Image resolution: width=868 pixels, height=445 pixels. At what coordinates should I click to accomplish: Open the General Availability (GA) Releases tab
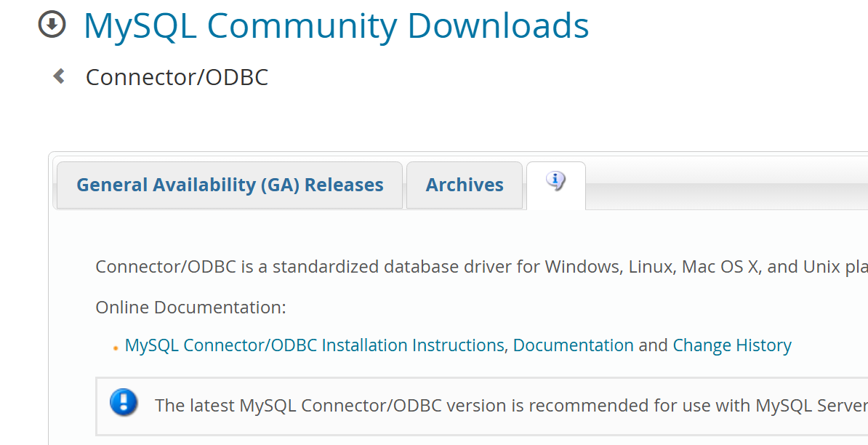point(230,185)
